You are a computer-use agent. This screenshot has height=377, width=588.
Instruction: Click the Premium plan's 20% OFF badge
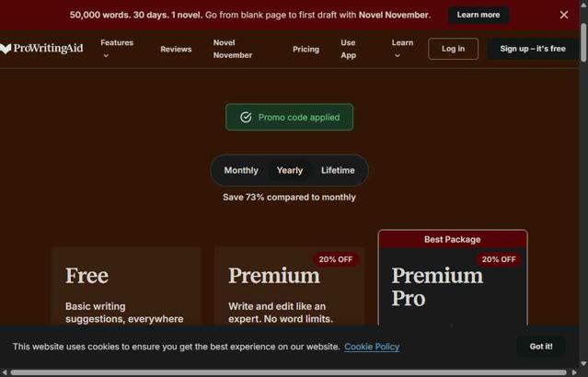point(336,259)
